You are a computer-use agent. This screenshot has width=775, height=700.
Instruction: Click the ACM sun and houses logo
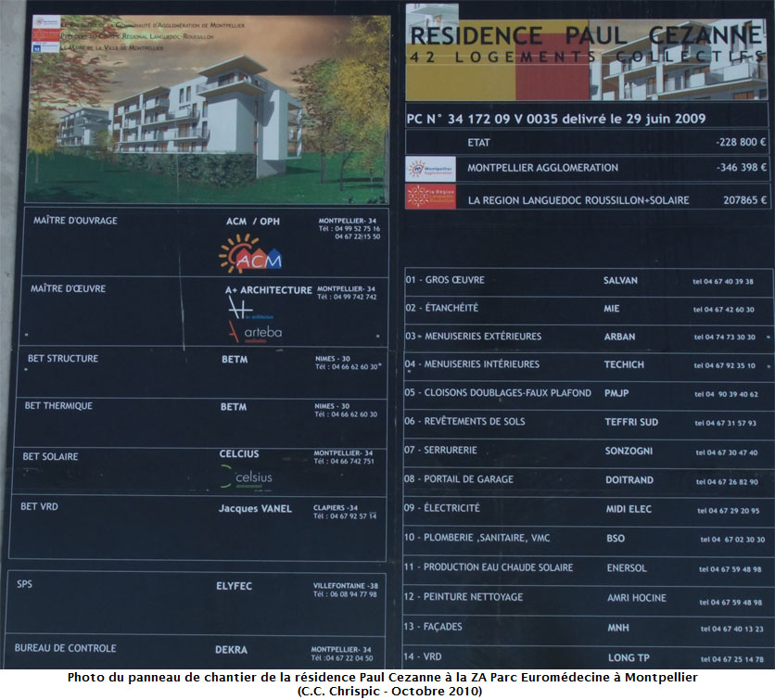tap(250, 254)
